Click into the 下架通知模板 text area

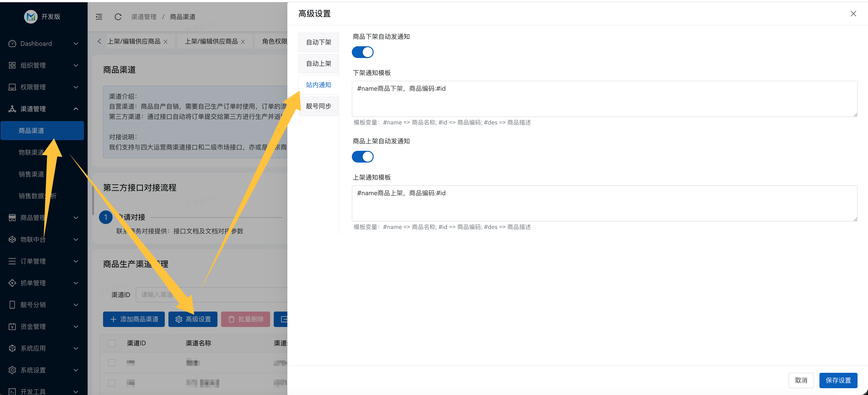[604, 99]
